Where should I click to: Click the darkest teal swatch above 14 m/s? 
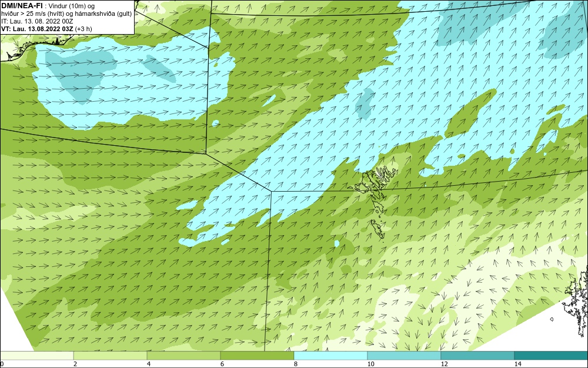[x=552, y=356]
